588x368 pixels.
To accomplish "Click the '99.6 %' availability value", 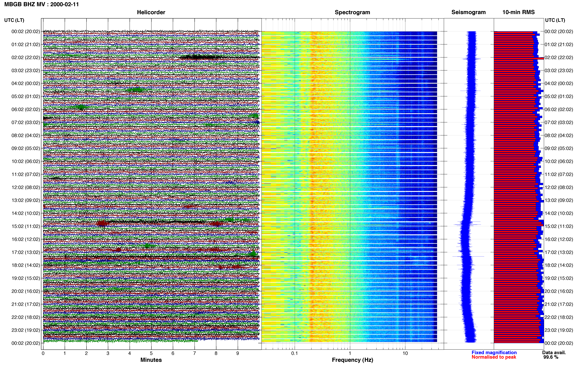I will coord(551,357).
